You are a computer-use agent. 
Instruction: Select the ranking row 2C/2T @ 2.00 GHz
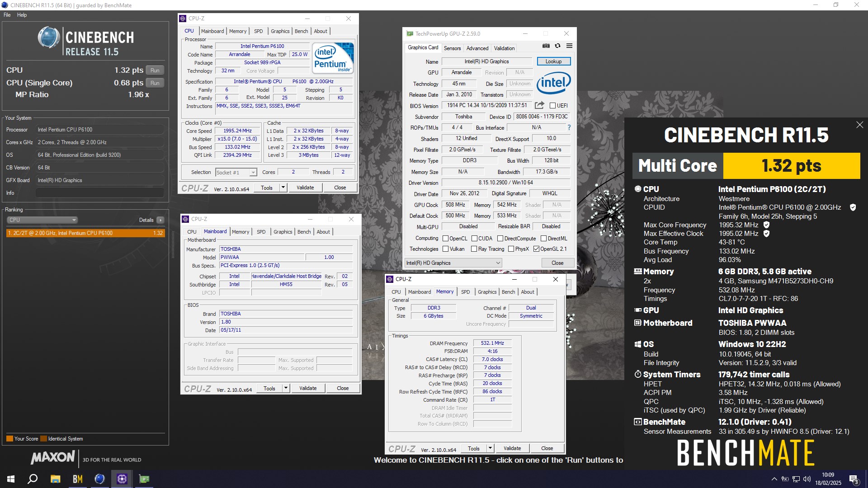click(x=85, y=233)
